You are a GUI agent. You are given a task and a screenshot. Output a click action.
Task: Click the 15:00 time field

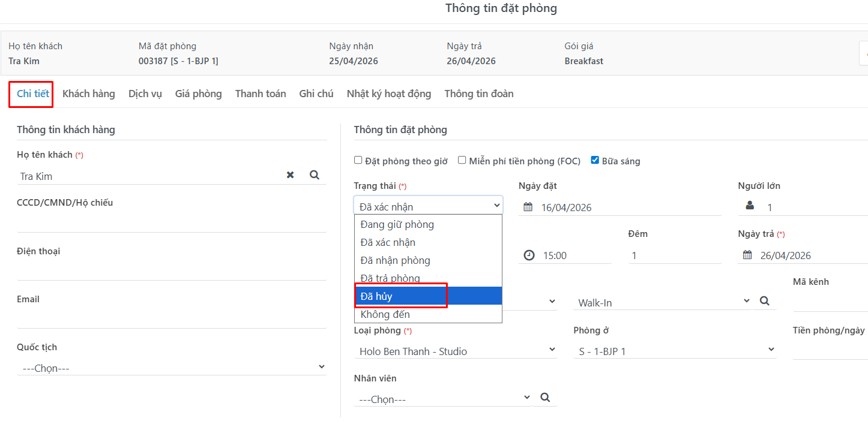click(575, 255)
